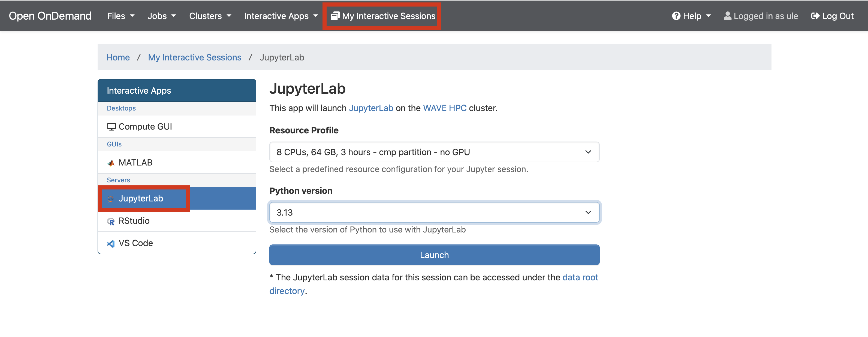The width and height of the screenshot is (868, 337).
Task: Click the JupyterLab page heading
Action: tap(307, 89)
